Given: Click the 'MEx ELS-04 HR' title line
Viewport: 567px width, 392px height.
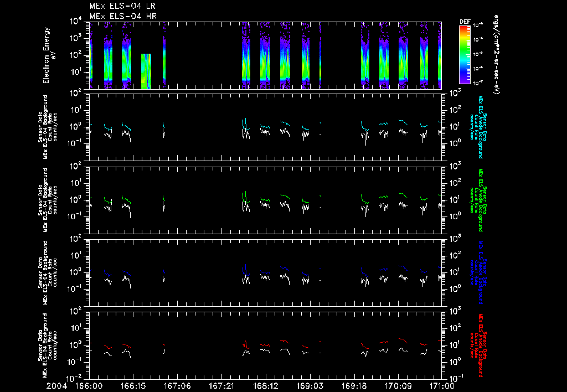Looking at the screenshot, I should coord(123,16).
